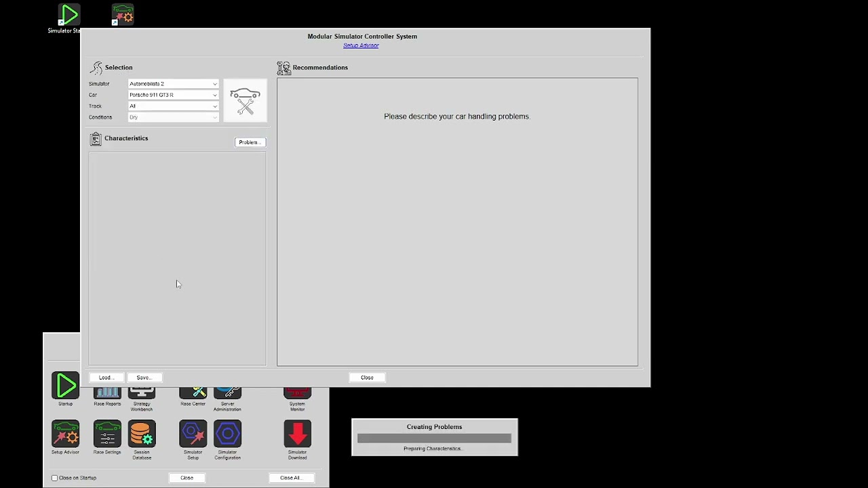Image resolution: width=868 pixels, height=488 pixels.
Task: Close the Setup Advisor window
Action: [x=367, y=378]
